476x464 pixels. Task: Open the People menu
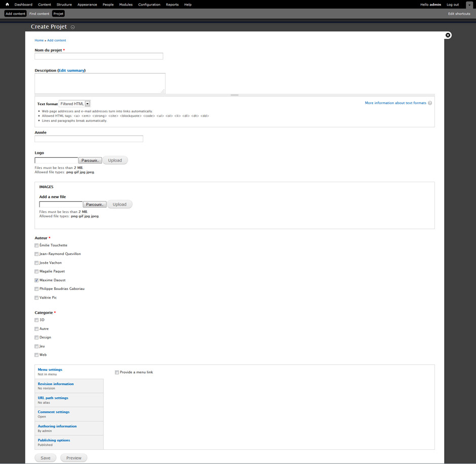pyautogui.click(x=108, y=5)
